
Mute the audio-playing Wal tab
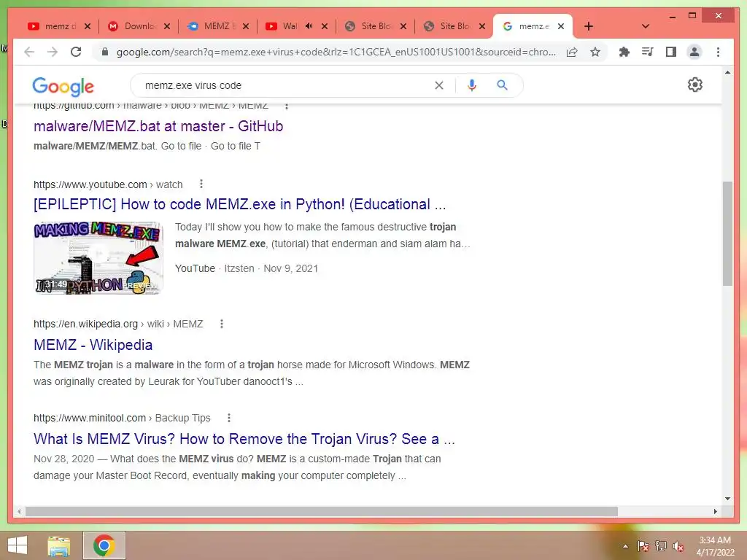[309, 26]
